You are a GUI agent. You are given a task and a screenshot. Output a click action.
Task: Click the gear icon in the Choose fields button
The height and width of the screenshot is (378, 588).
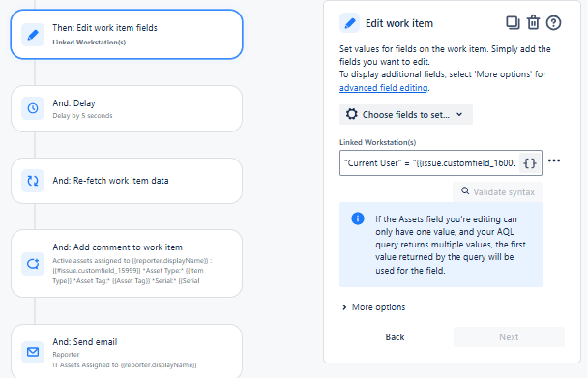351,114
